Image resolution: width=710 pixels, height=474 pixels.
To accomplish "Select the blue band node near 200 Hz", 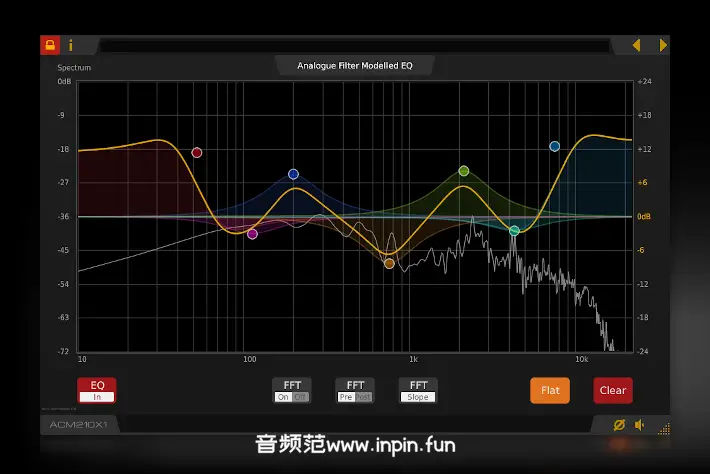I will click(293, 174).
